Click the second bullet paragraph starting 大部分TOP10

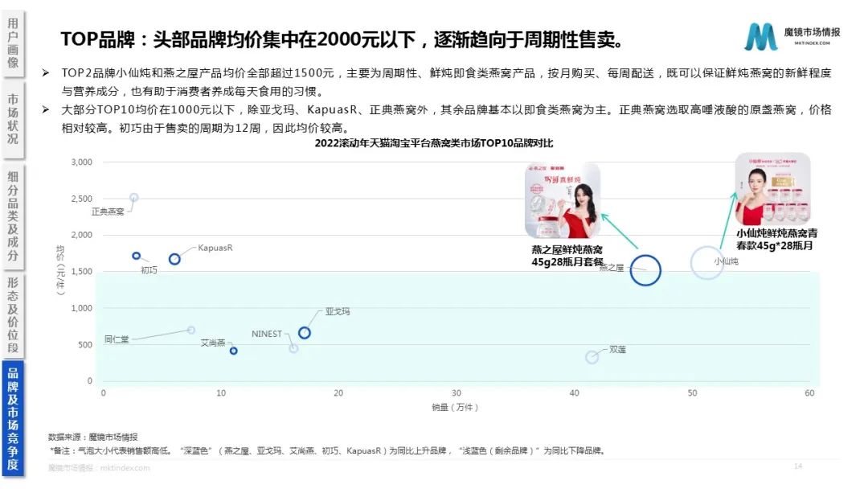click(446, 119)
